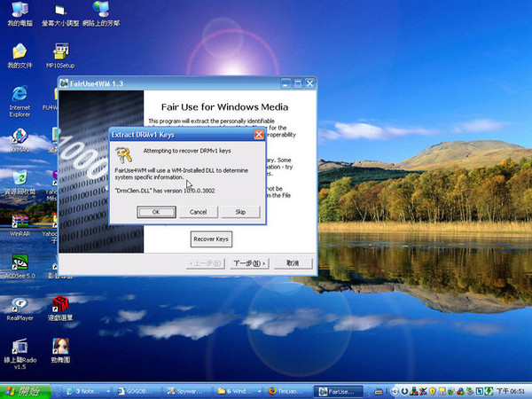
Task: Maximize the FairUse4WM 1.3 window
Action: 298,83
